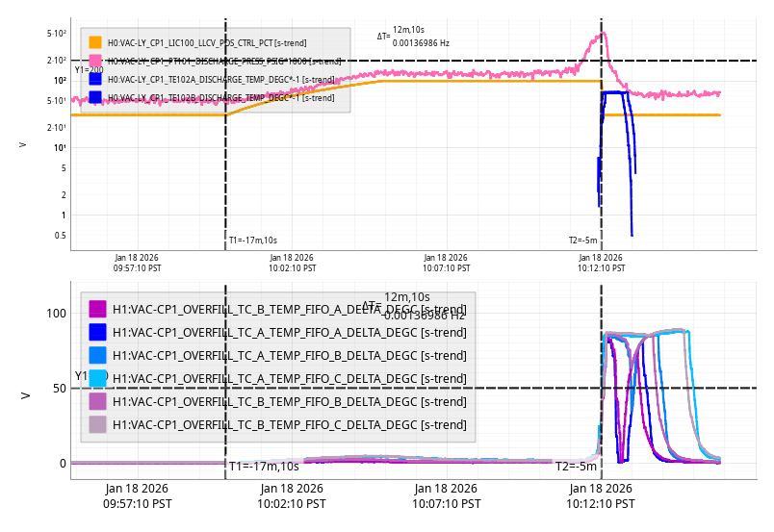
Task: Click the TC_A_TEMP_FIFO_B legend color swatch
Action: point(97,355)
